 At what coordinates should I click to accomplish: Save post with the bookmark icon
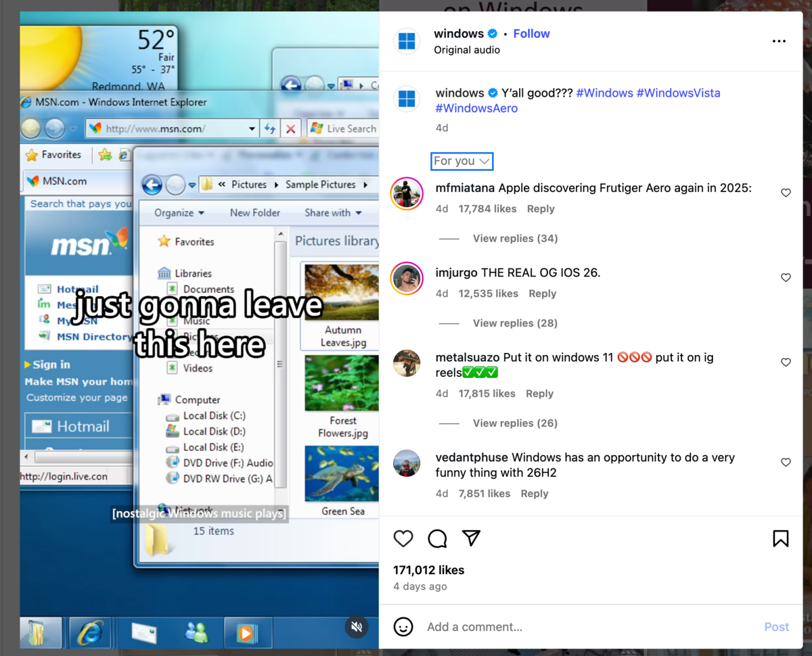point(780,538)
